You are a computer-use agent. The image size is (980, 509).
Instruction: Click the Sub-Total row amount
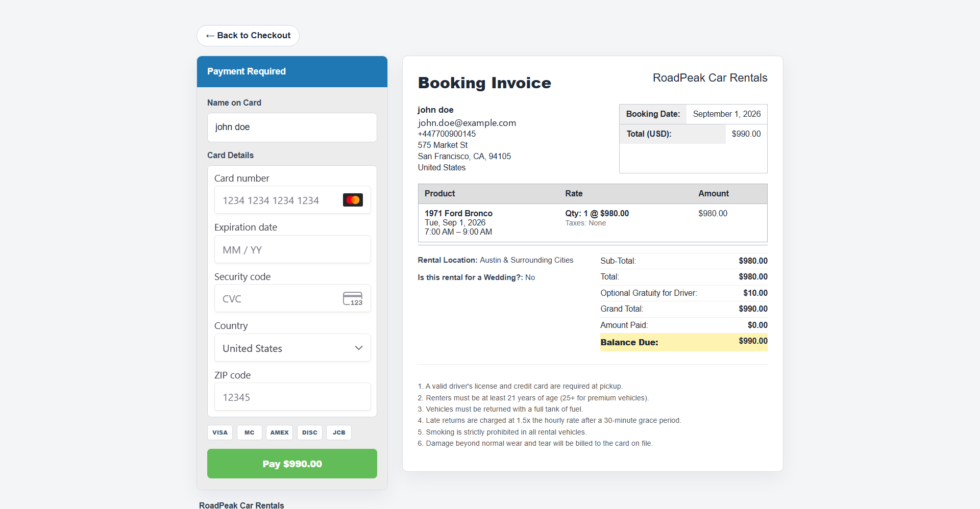point(753,261)
